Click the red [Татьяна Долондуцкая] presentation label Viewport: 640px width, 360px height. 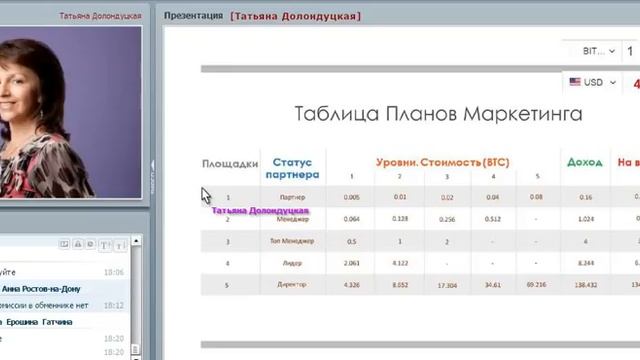(x=296, y=16)
